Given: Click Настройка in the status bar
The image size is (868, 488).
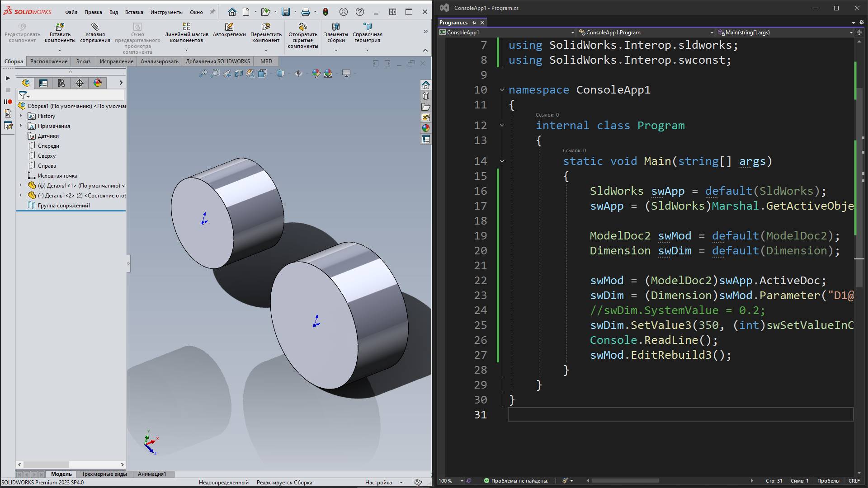Looking at the screenshot, I should (x=378, y=482).
